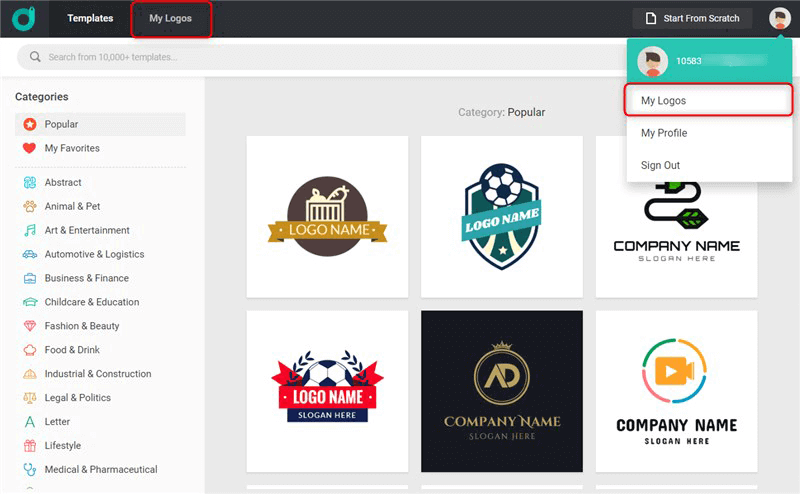
Task: Choose the gold AD company logo template
Action: click(501, 390)
